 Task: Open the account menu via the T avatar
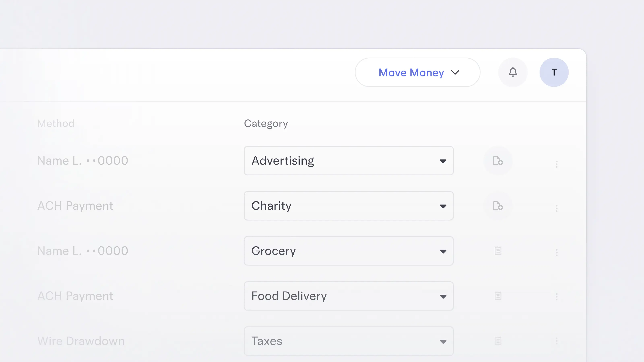pos(554,72)
